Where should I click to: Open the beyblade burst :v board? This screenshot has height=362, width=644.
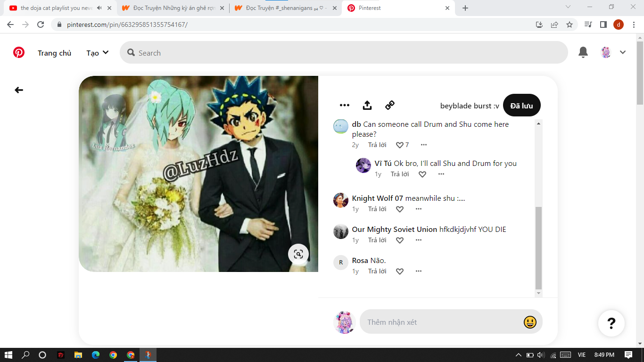[x=470, y=106]
